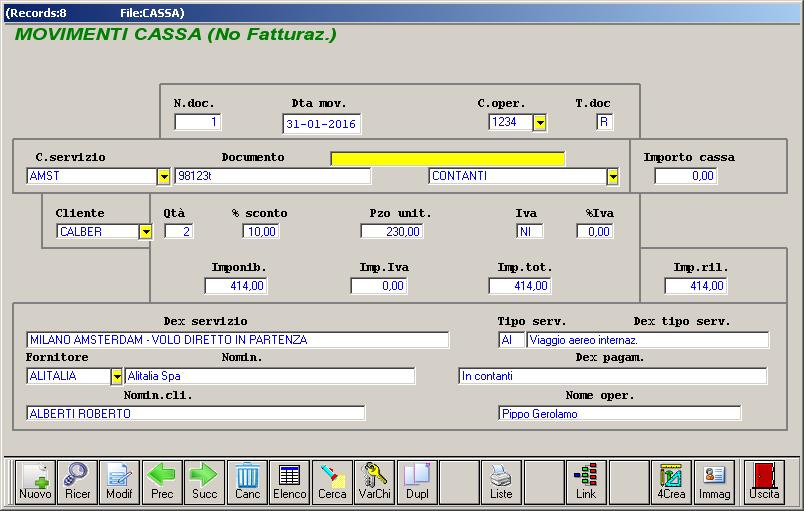Image resolution: width=804 pixels, height=511 pixels.
Task: Click the Nomin. field Alitalia Spa
Action: (270, 376)
